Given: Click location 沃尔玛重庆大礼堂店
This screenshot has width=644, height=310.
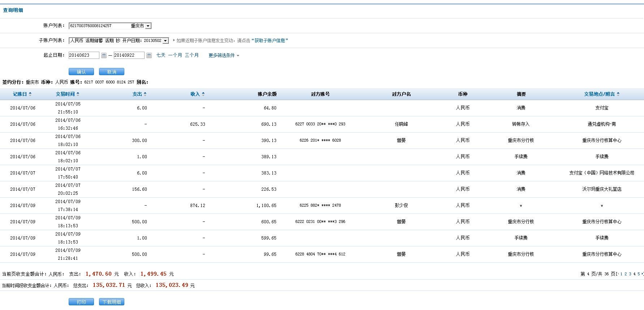Looking at the screenshot, I should point(602,189).
